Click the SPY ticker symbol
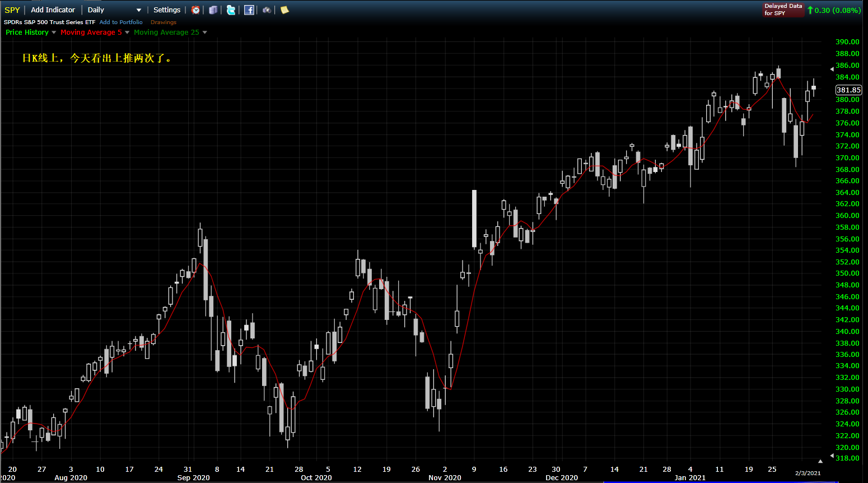The image size is (868, 483). (12, 10)
